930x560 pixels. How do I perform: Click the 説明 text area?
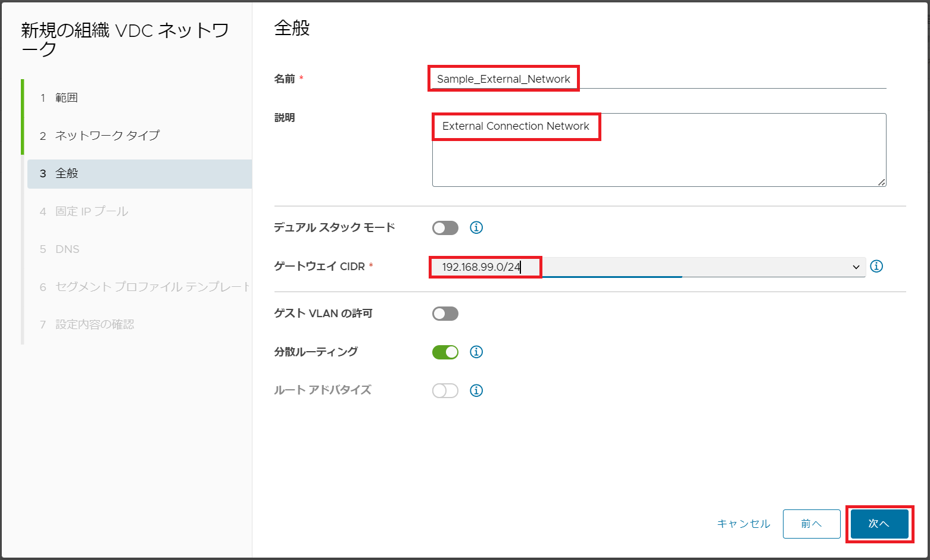point(659,150)
